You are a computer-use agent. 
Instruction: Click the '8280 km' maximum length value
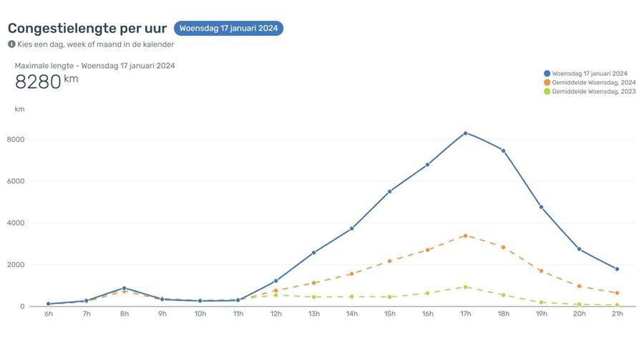click(x=46, y=82)
